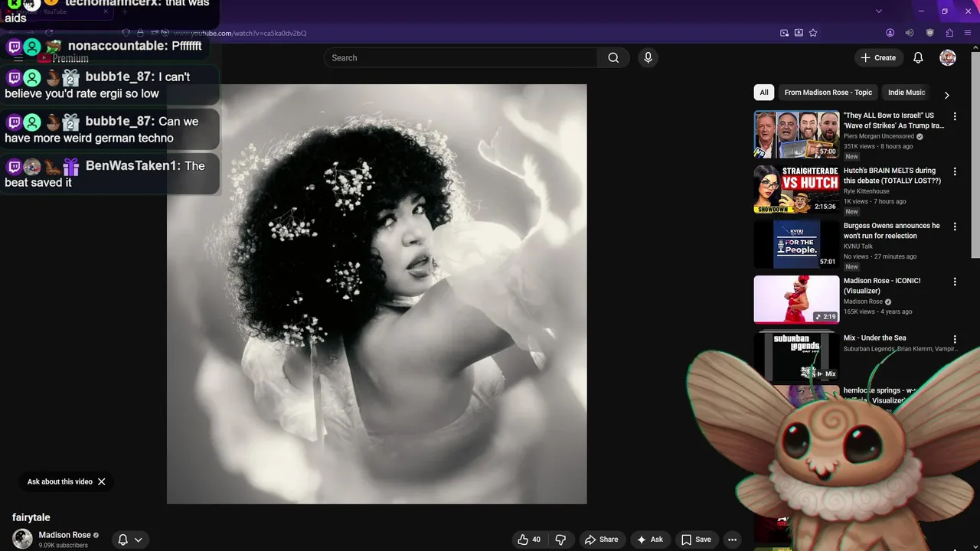Expand the subscription notification dropdown arrow

tap(139, 540)
